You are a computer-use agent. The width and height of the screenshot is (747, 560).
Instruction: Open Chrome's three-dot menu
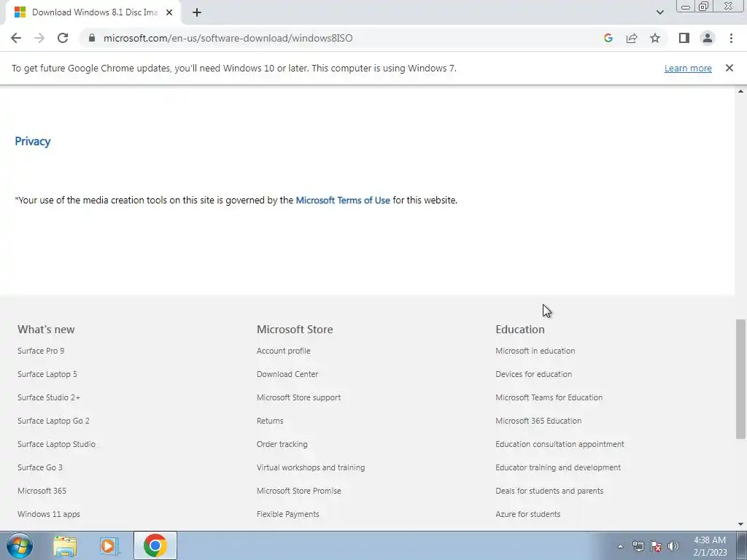[x=731, y=38]
